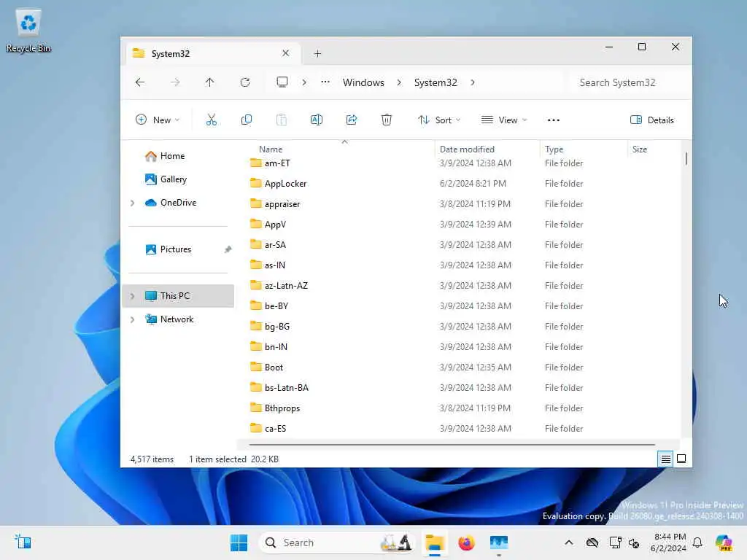The image size is (747, 560).
Task: Open the Widgets taskbar icon
Action: pos(23,542)
